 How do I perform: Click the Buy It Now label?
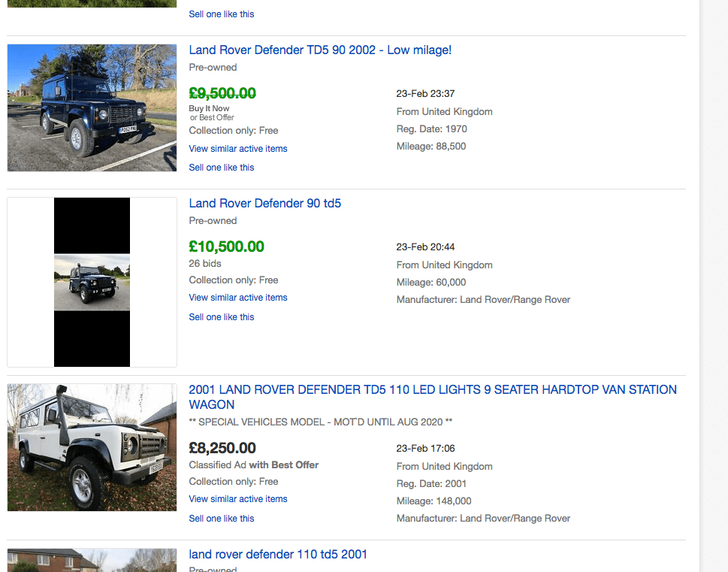(209, 108)
